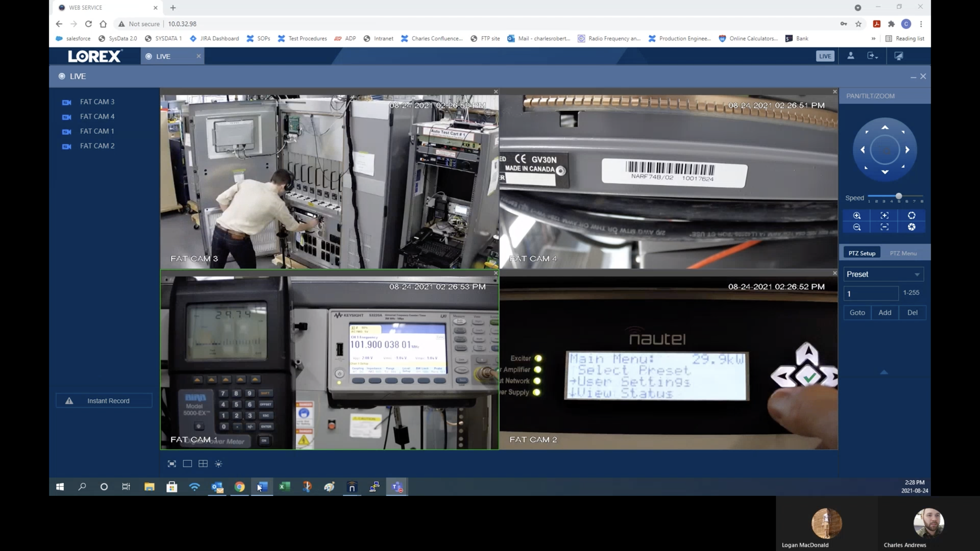Select the four-camera grid layout
The width and height of the screenshot is (980, 551).
click(x=203, y=463)
